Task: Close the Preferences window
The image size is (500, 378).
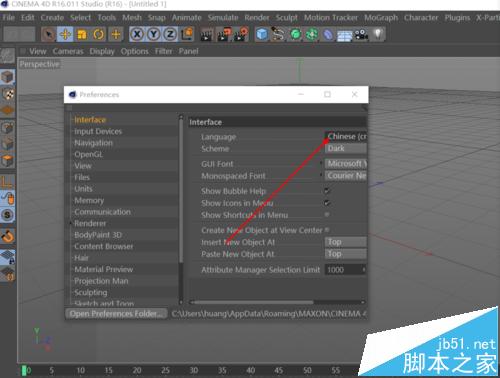Action: [354, 95]
